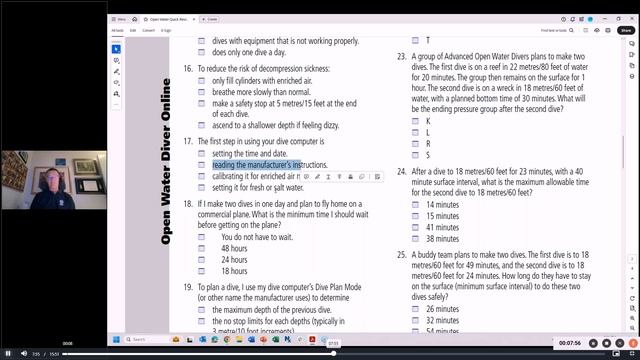
Task: Mute the video volume
Action: [x=24, y=353]
